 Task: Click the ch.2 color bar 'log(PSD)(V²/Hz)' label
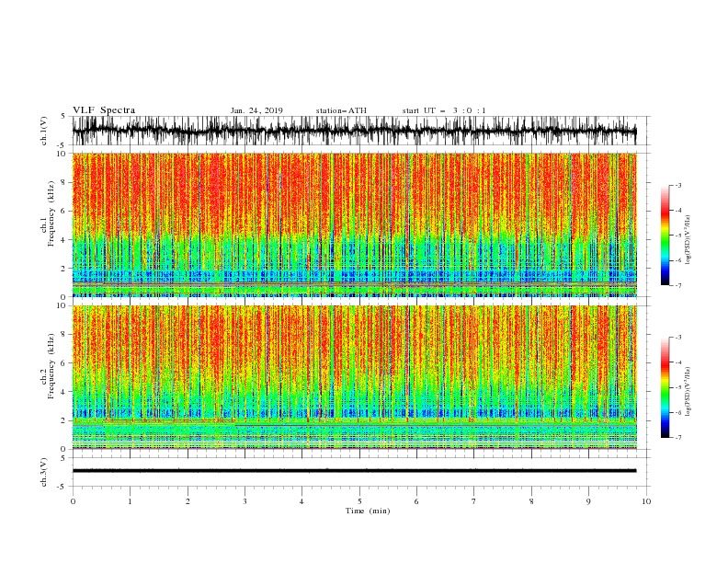pyautogui.click(x=688, y=391)
